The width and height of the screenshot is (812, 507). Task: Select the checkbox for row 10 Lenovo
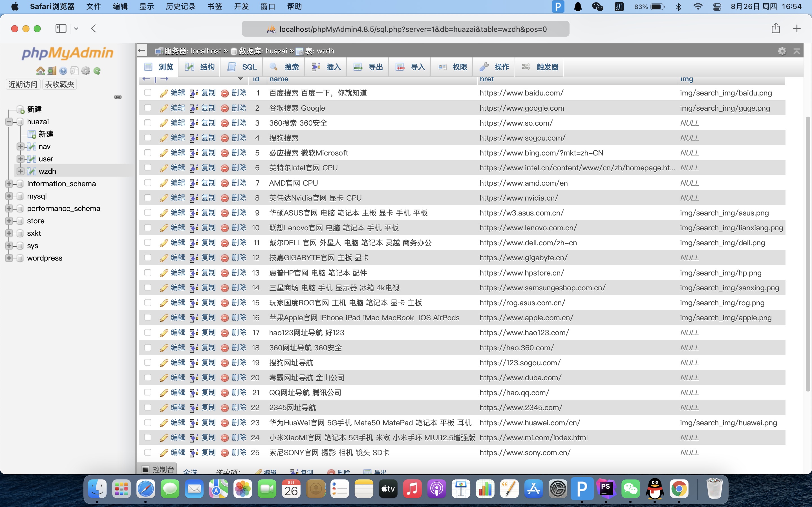click(x=148, y=227)
